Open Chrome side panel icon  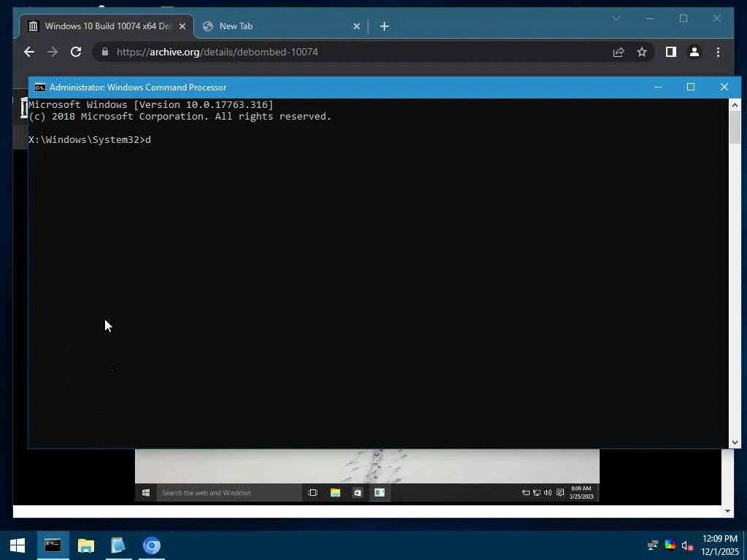[671, 52]
